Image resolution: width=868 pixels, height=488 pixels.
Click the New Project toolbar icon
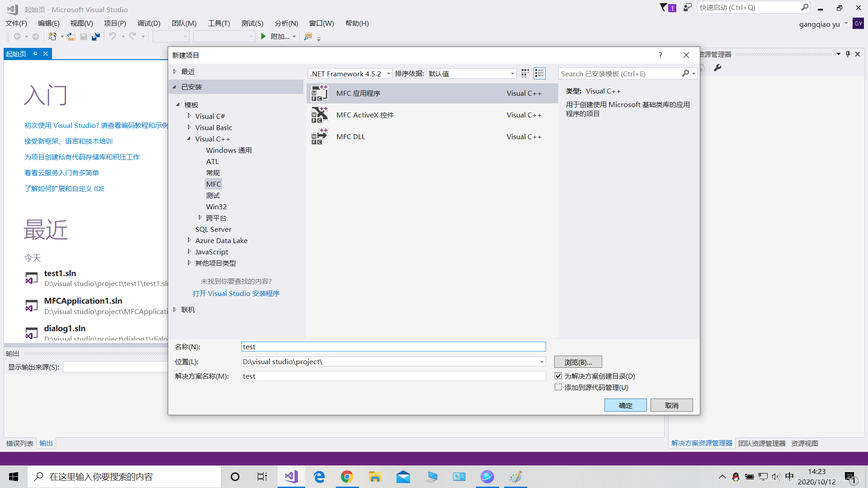pos(53,37)
